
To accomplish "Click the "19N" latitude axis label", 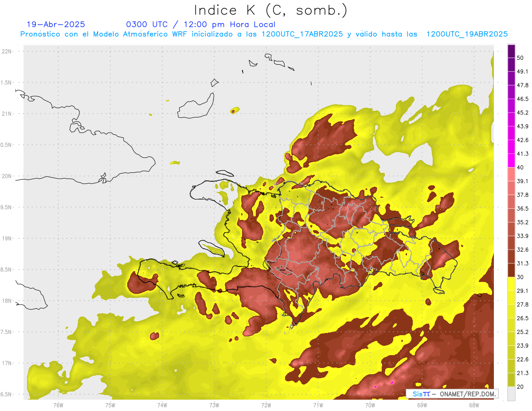I will [x=8, y=239].
